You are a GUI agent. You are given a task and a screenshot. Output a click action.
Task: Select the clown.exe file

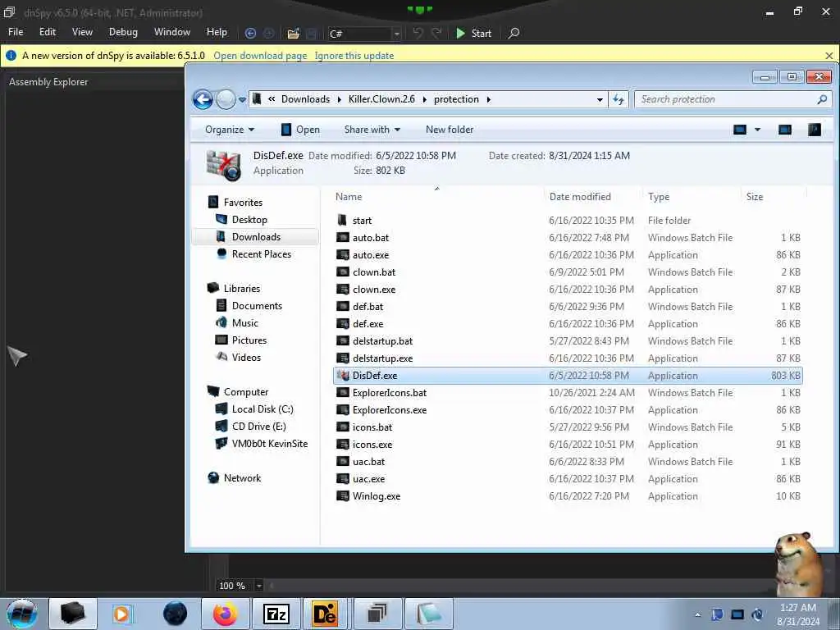[568, 290]
